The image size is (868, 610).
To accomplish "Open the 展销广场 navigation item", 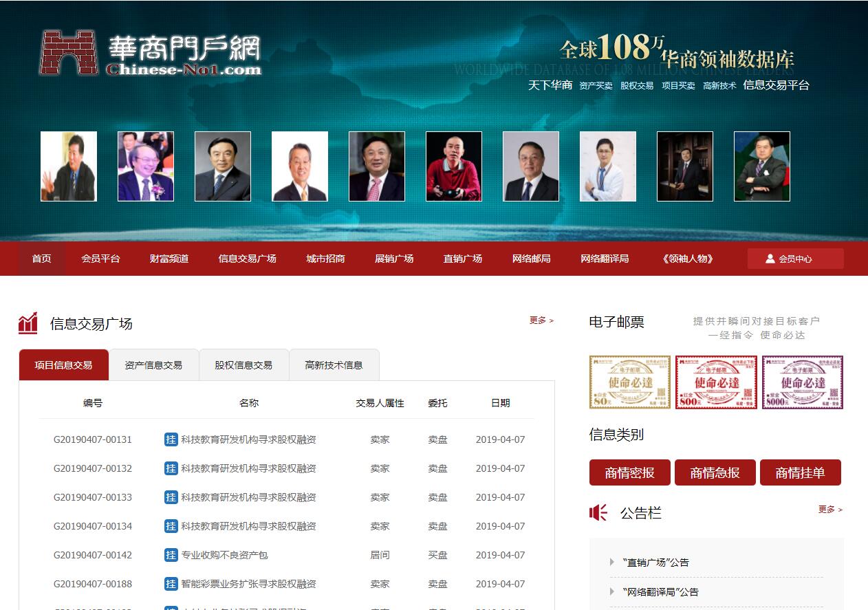I will (394, 259).
